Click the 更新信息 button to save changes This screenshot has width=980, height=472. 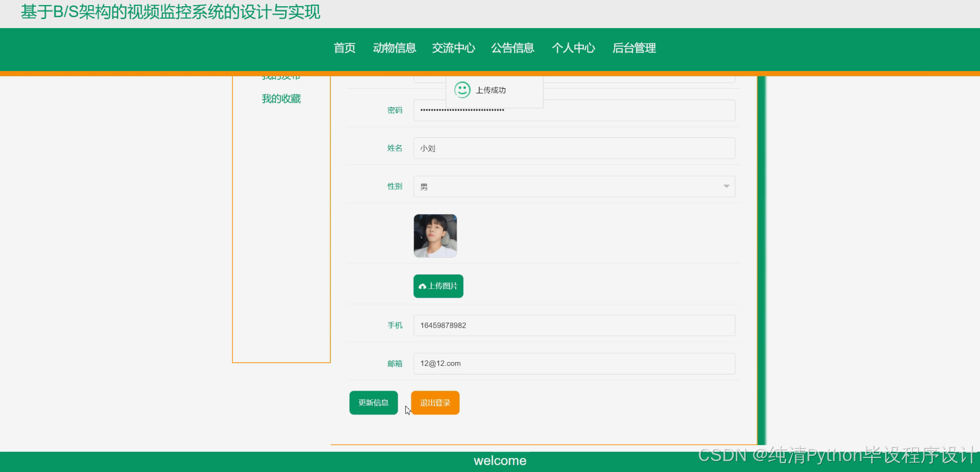pos(373,402)
